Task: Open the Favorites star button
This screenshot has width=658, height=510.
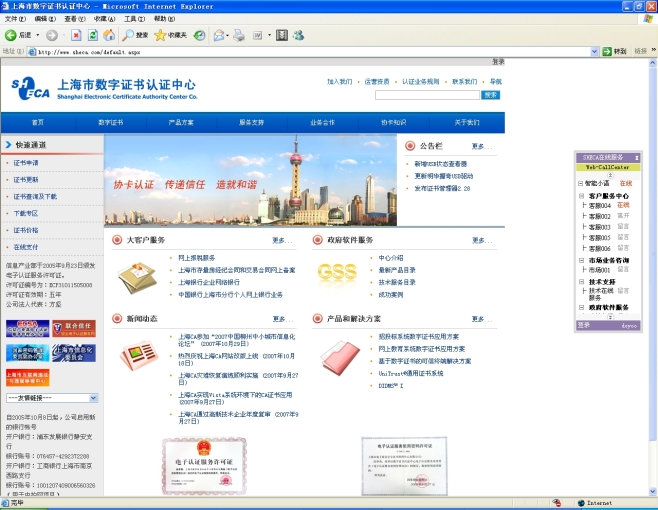Action: click(160, 35)
